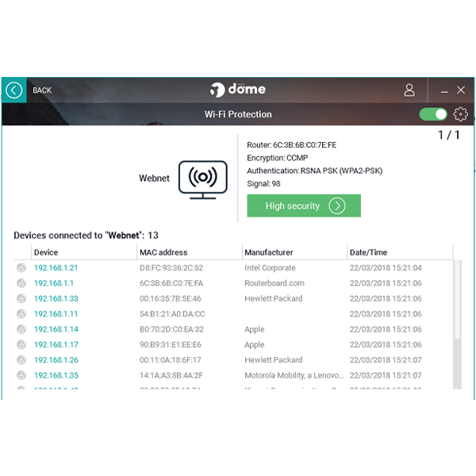Click device icon beside 192.168.1.26
476x476 pixels.
pos(21,360)
